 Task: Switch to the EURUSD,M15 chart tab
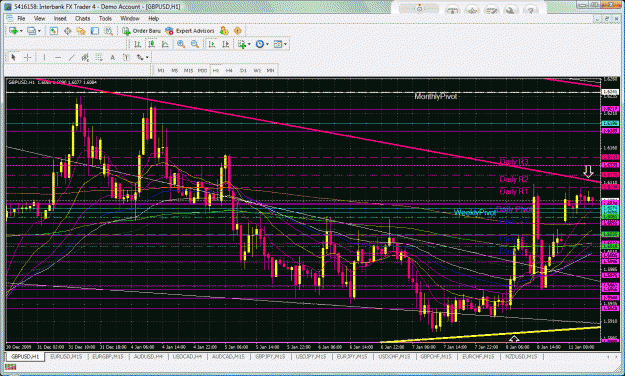point(66,357)
